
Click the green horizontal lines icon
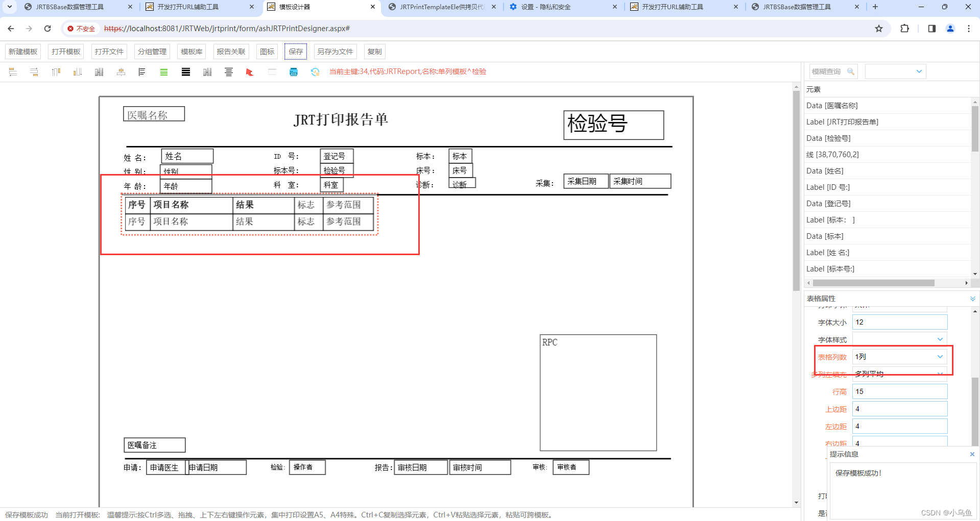164,72
